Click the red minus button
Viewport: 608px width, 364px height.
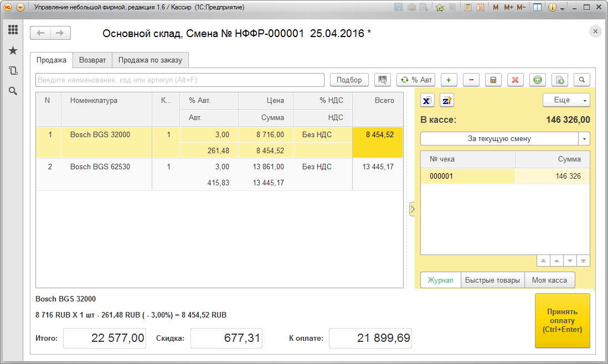pos(471,80)
